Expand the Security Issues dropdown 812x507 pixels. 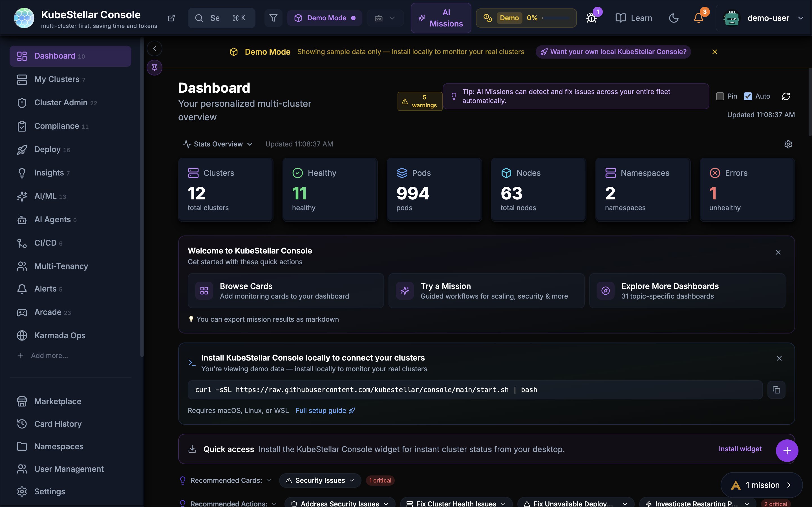[x=320, y=481]
